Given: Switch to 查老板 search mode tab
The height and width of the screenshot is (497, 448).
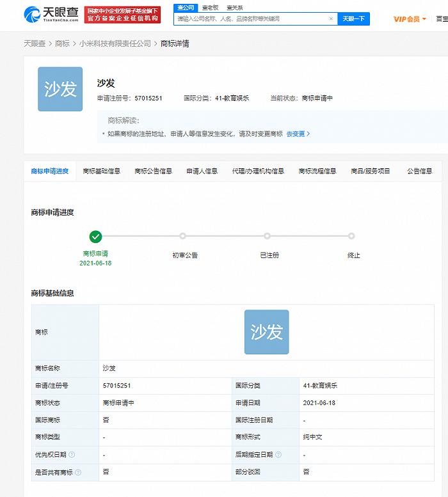Looking at the screenshot, I should click(209, 8).
